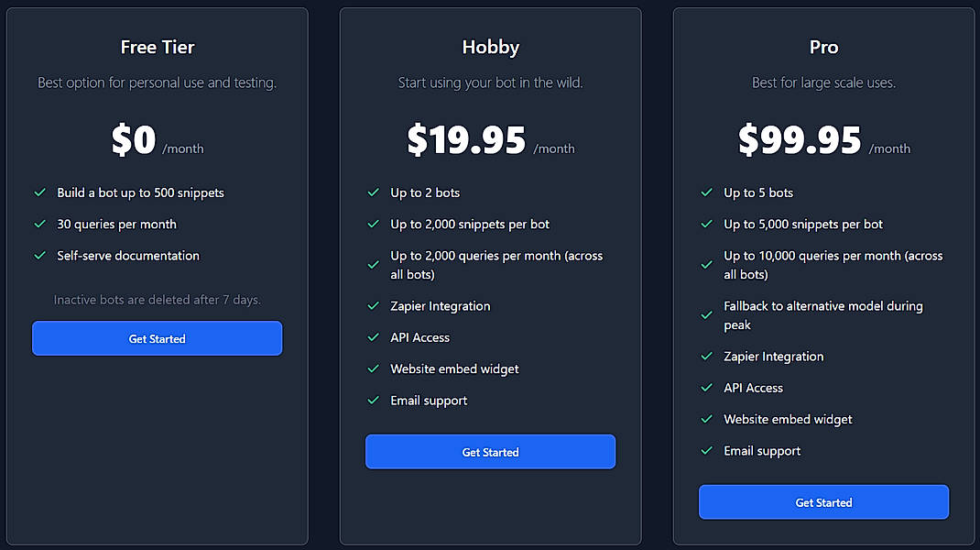Screen dimensions: 980x550
Task: Click Get Started for the Pro plan
Action: click(823, 502)
